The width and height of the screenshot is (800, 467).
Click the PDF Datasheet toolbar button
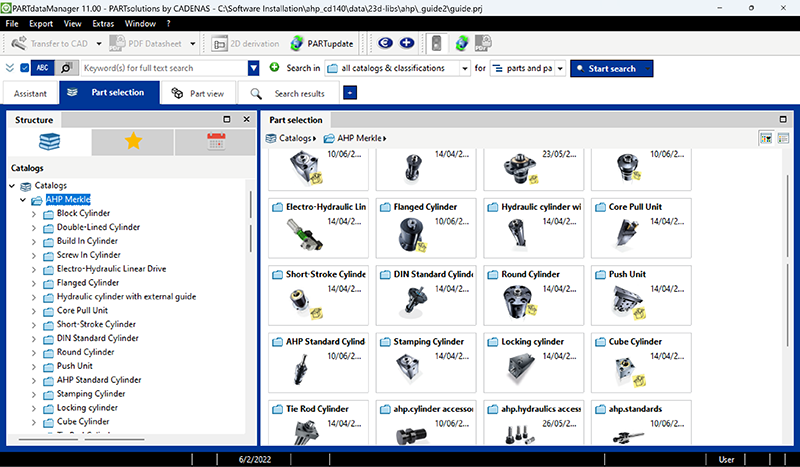[x=145, y=43]
